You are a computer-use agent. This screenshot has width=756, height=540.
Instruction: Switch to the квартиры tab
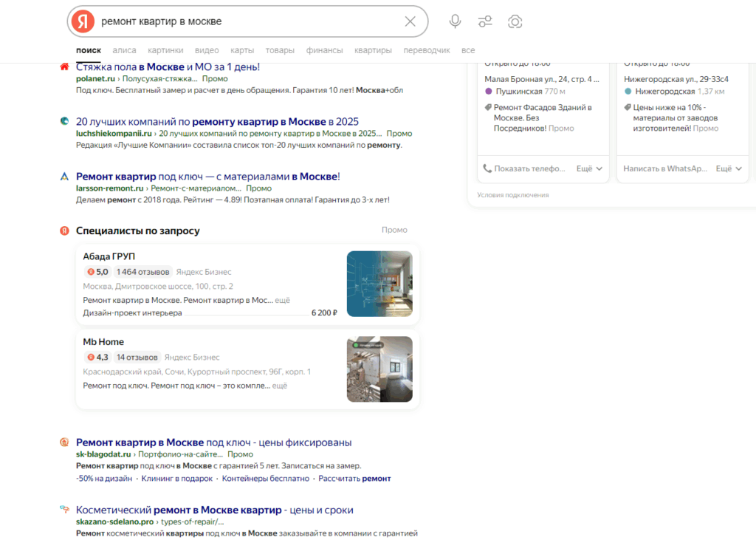click(x=373, y=50)
